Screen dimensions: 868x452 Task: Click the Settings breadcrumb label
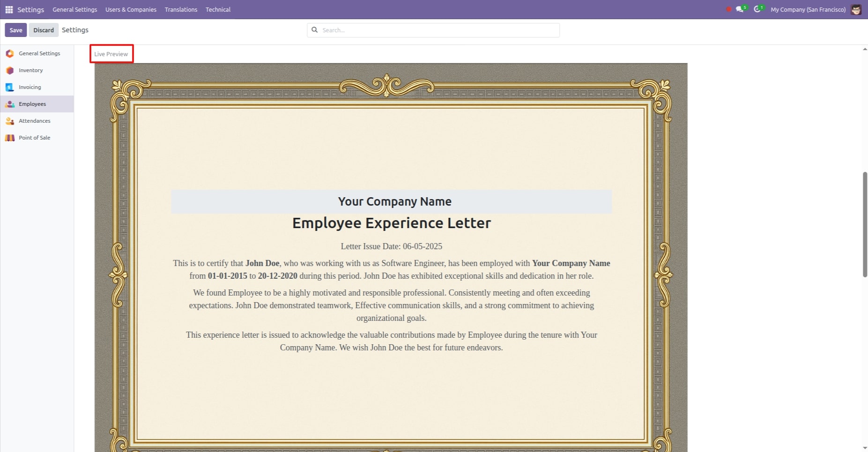click(x=75, y=30)
